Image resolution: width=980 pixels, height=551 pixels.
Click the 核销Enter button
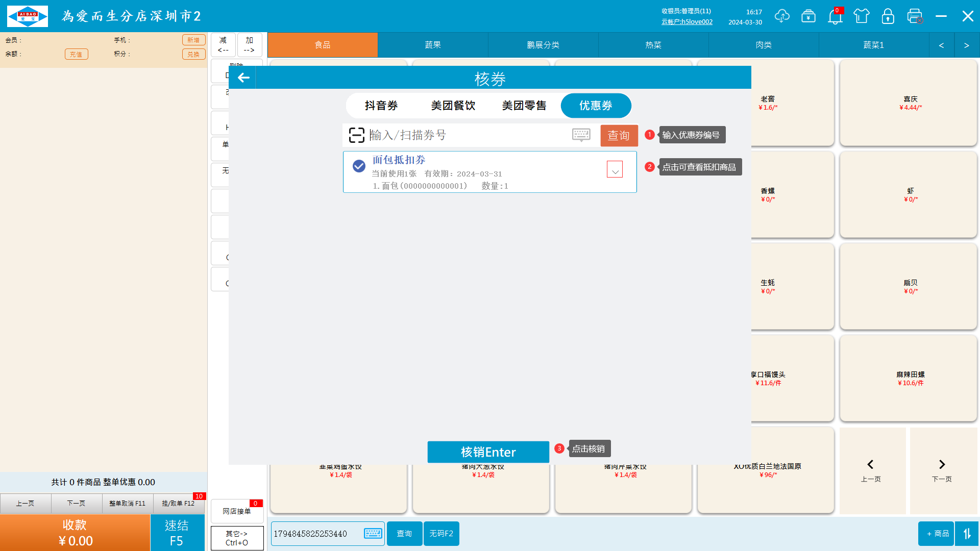[488, 452]
